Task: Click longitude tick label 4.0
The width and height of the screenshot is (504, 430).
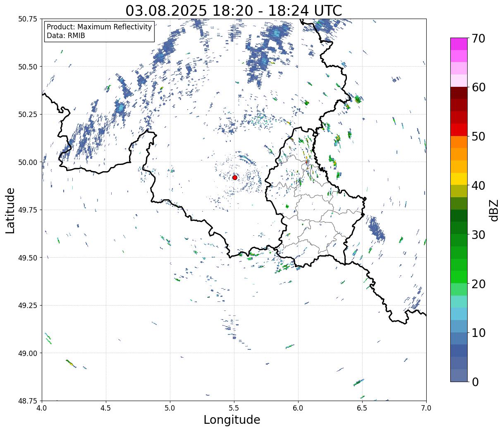Action: tap(42, 408)
